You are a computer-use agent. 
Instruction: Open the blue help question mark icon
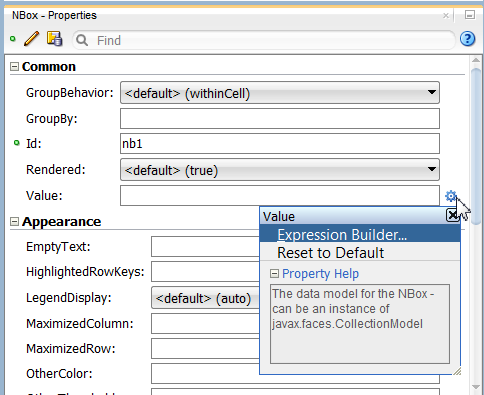(x=468, y=39)
